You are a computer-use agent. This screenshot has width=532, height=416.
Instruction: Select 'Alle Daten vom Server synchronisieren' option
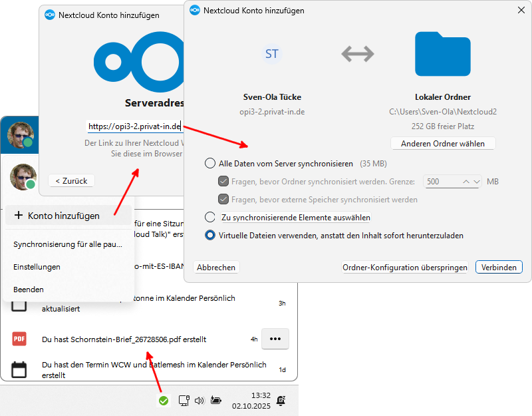click(x=210, y=163)
